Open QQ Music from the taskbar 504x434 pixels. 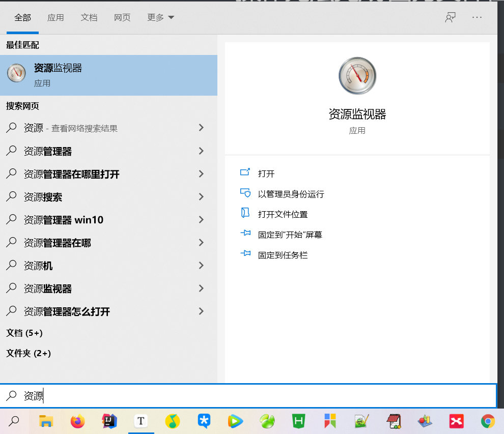[172, 421]
